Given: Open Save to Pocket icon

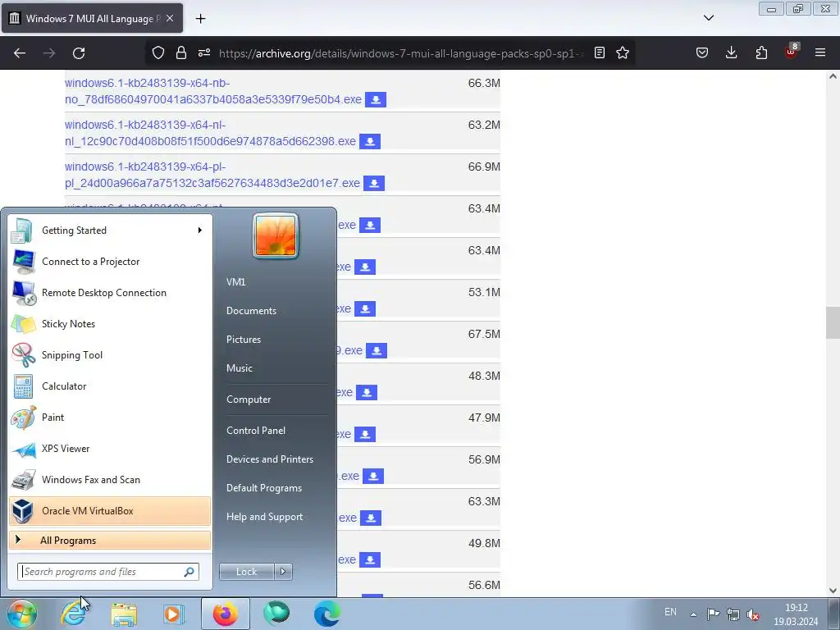Looking at the screenshot, I should [x=702, y=52].
